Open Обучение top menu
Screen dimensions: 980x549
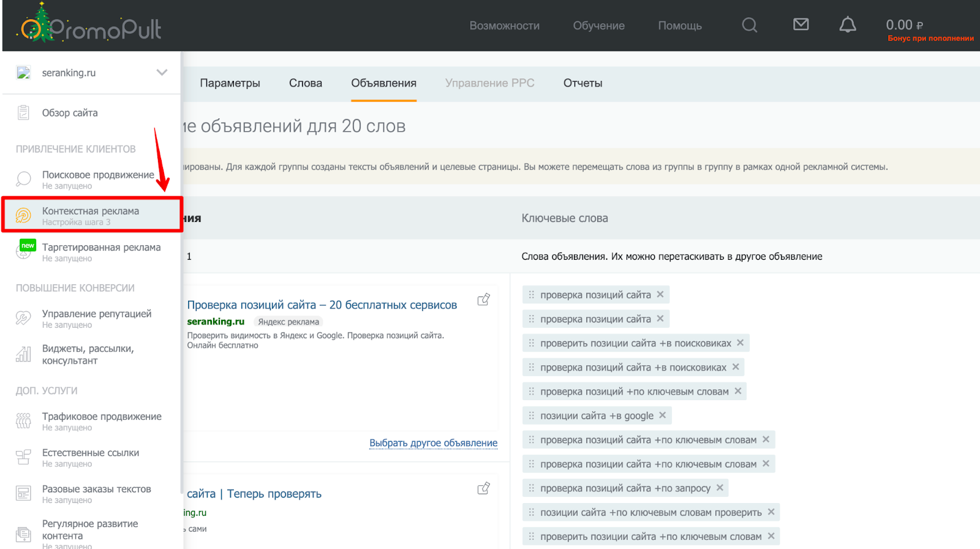tap(599, 26)
